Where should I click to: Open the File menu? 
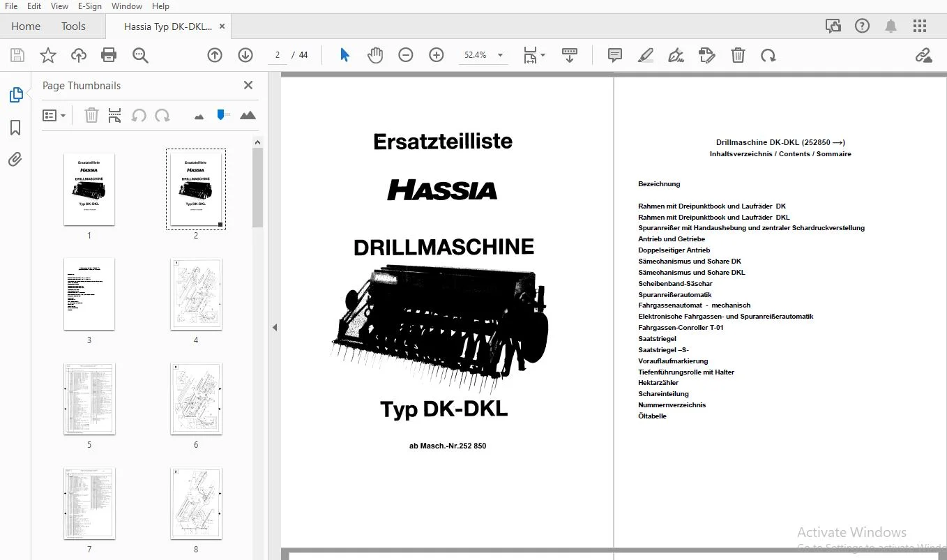(11, 6)
